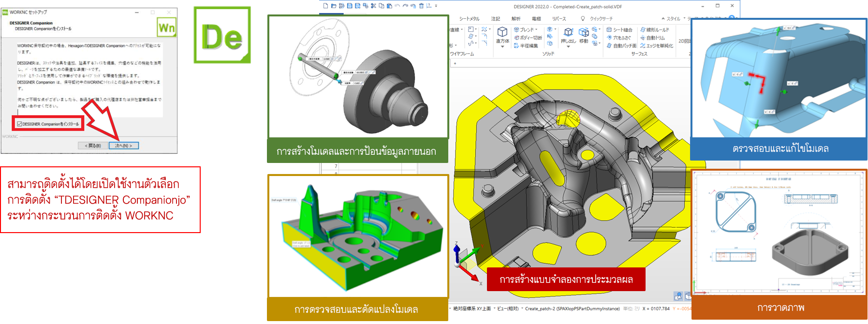868x324 pixels.
Task: Click the X = 0107.784 coordinate readout
Action: (x=656, y=309)
